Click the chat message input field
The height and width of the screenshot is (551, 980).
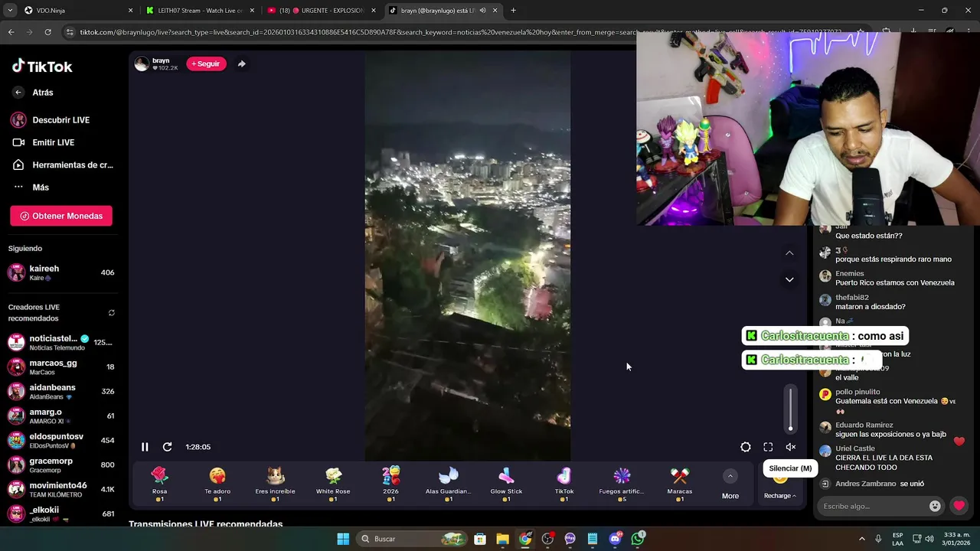click(873, 506)
